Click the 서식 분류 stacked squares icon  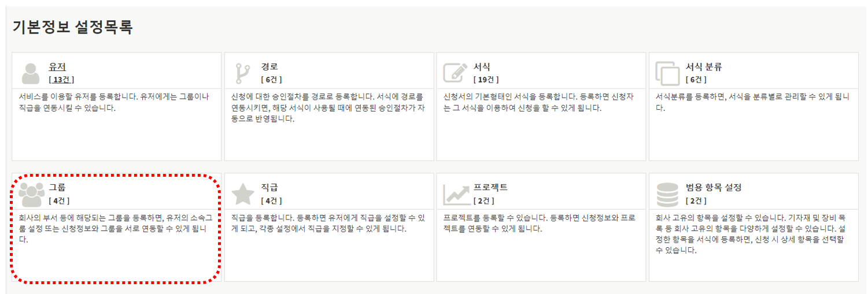[667, 73]
